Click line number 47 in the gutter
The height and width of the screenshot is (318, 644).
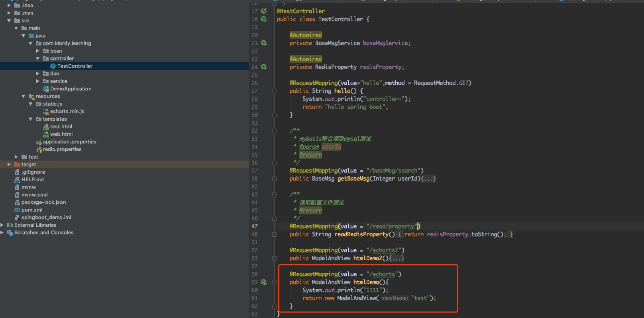(254, 226)
